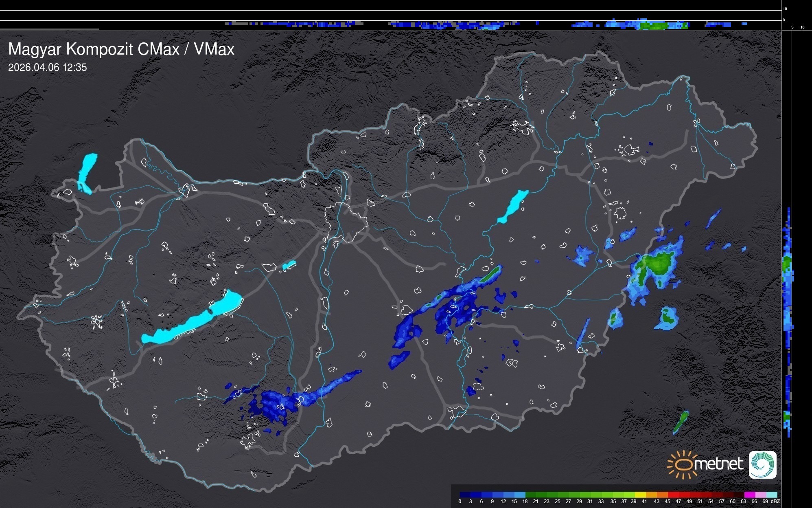
Task: Click the orange metnet sun logo icon
Action: click(682, 464)
